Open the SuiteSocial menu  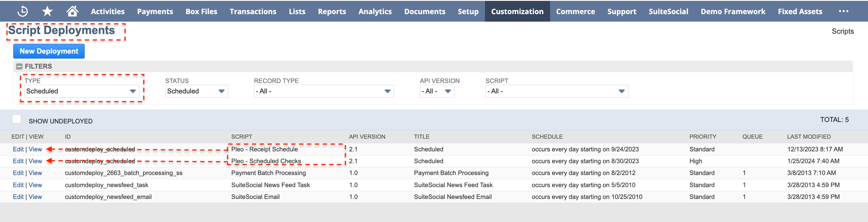click(668, 12)
